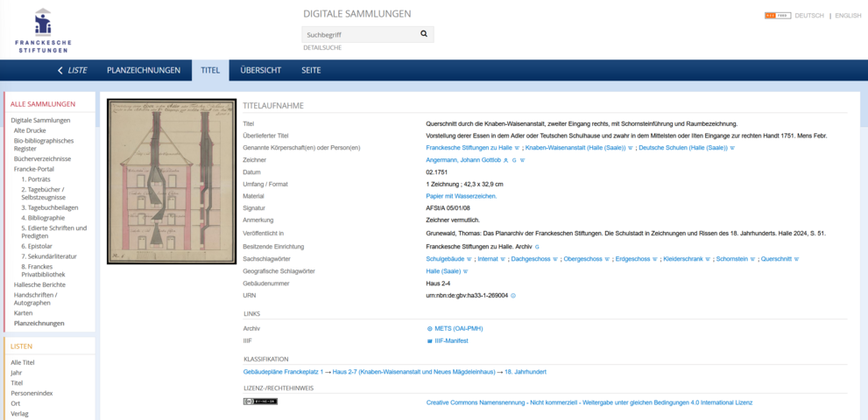
Task: Open Franckesche Stiftungen zu Halle corporate link
Action: tap(469, 148)
